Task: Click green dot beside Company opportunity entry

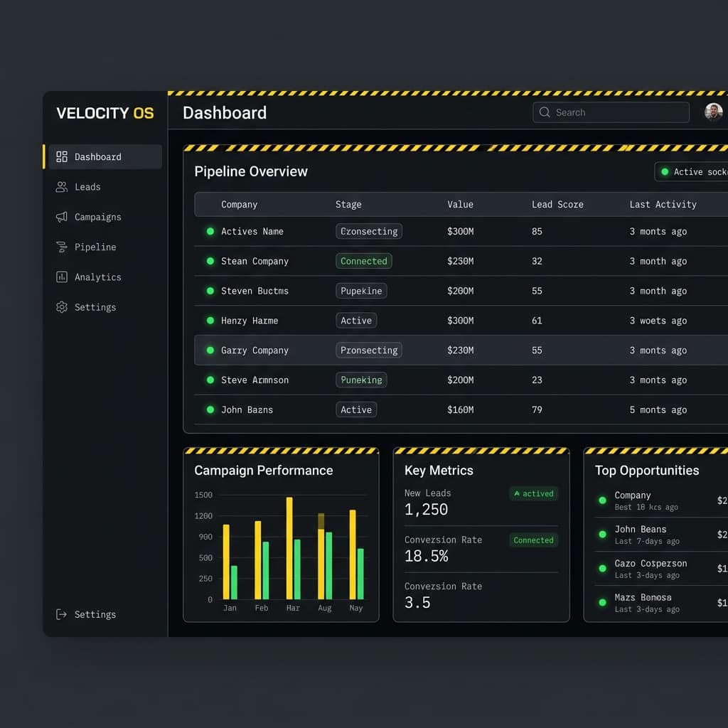Action: pos(603,500)
